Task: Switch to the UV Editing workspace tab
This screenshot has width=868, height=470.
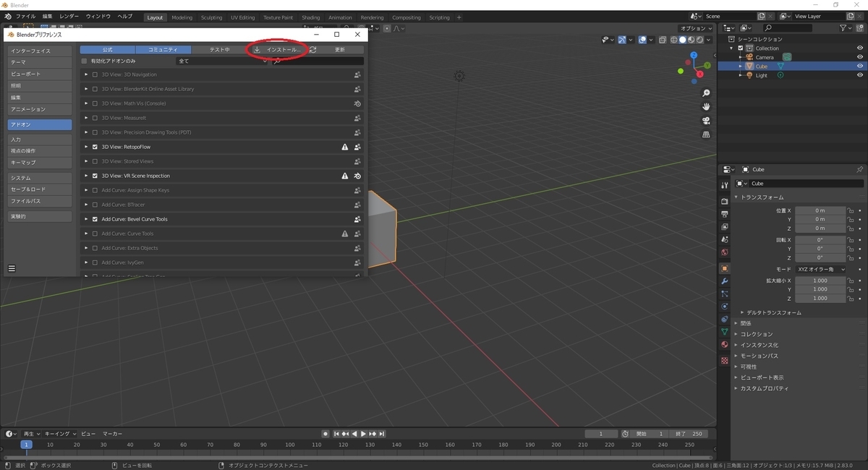Action: coord(243,17)
